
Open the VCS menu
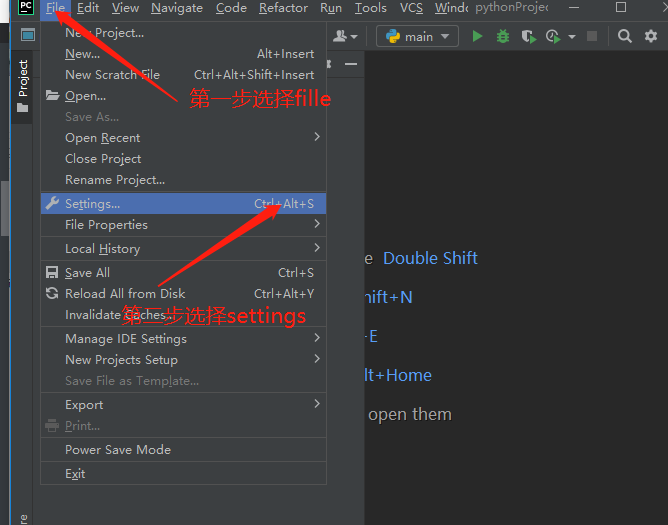(x=411, y=8)
